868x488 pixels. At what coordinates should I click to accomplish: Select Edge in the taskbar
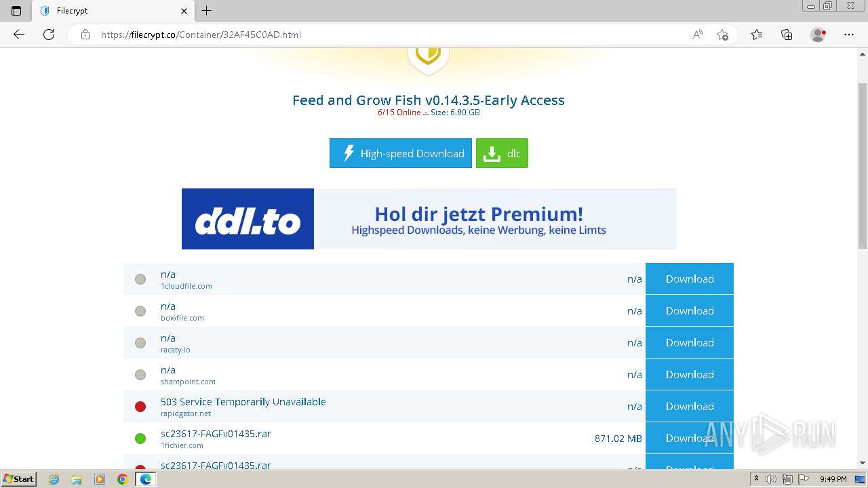146,479
